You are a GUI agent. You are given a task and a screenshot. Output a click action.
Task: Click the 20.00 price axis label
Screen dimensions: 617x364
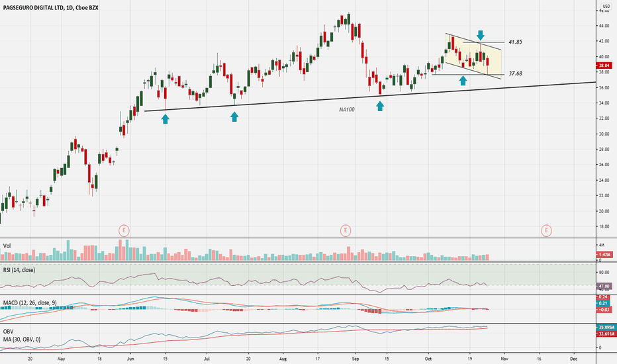point(604,211)
